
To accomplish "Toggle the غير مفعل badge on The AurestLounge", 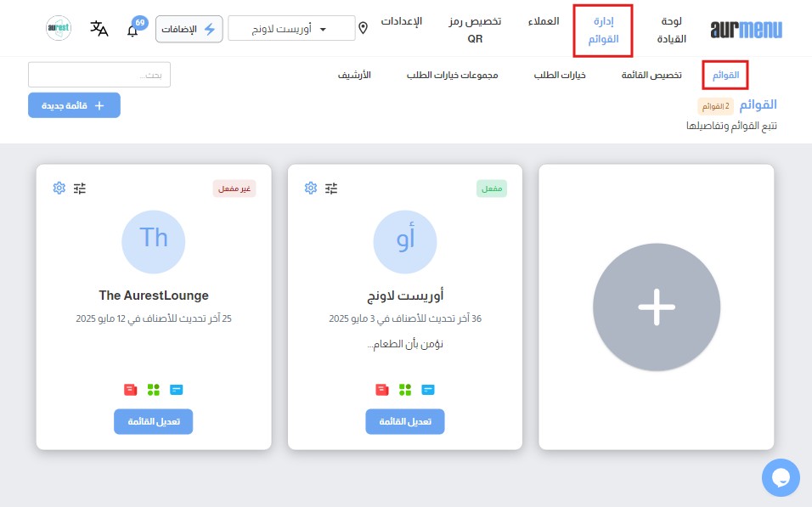I will [x=234, y=189].
